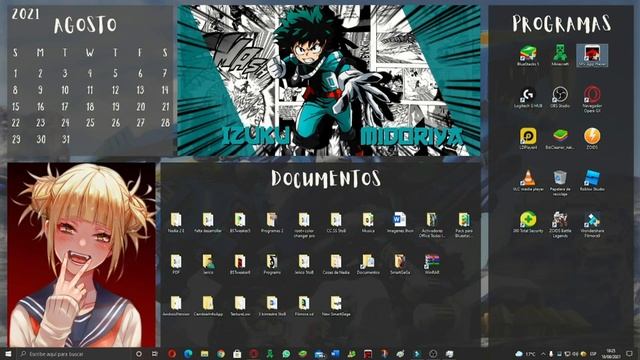Screen dimensions: 640x360
Task: Select the Musica folder
Action: tap(368, 222)
